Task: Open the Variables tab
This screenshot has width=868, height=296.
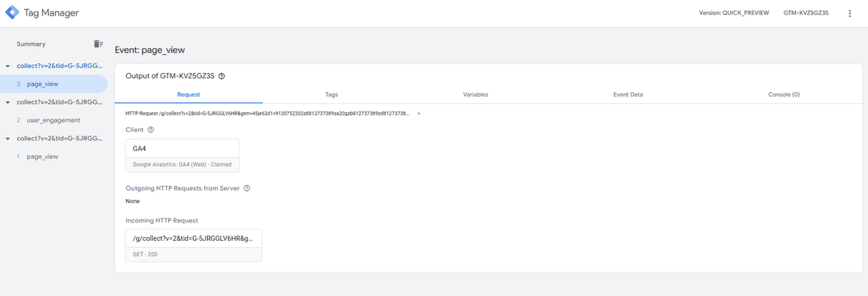Action: tap(476, 95)
